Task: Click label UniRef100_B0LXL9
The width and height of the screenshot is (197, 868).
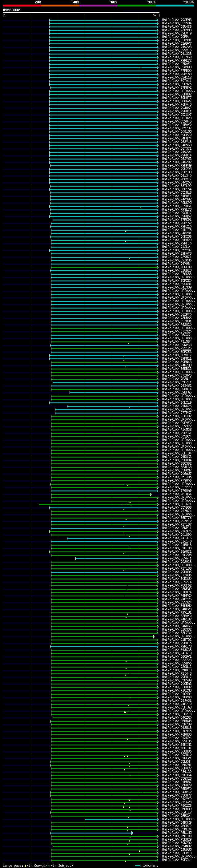Action: (176, 403)
